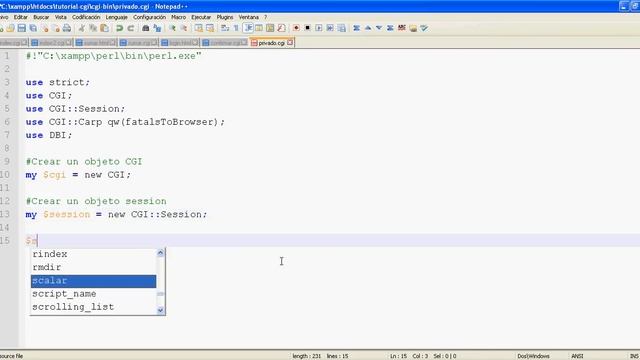Redo the last undone edit
Viewport: 640px width, 360px height.
(x=131, y=28)
